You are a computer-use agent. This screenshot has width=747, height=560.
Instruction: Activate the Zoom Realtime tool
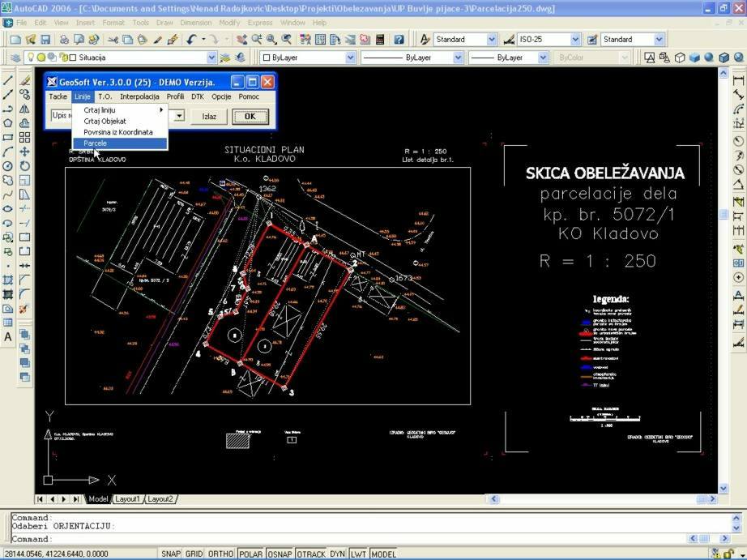pyautogui.click(x=257, y=40)
